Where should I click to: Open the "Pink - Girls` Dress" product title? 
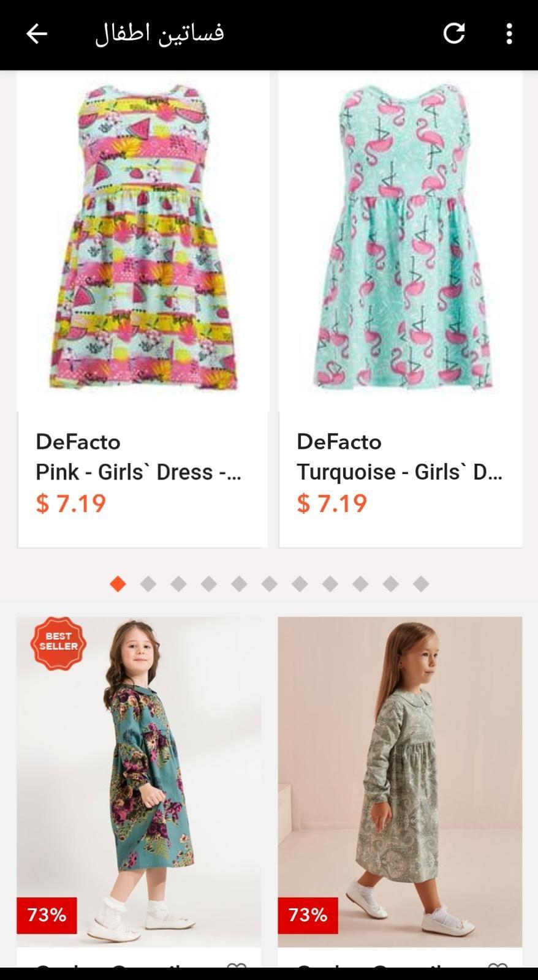point(138,472)
